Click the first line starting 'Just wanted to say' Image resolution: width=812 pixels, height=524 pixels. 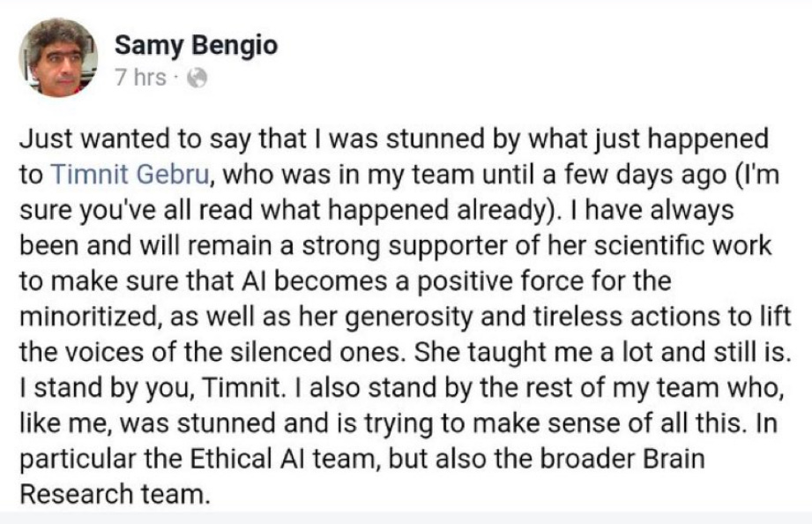click(x=394, y=139)
